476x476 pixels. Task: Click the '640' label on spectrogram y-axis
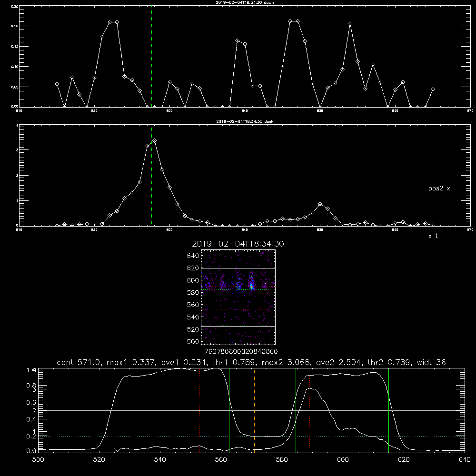193,256
